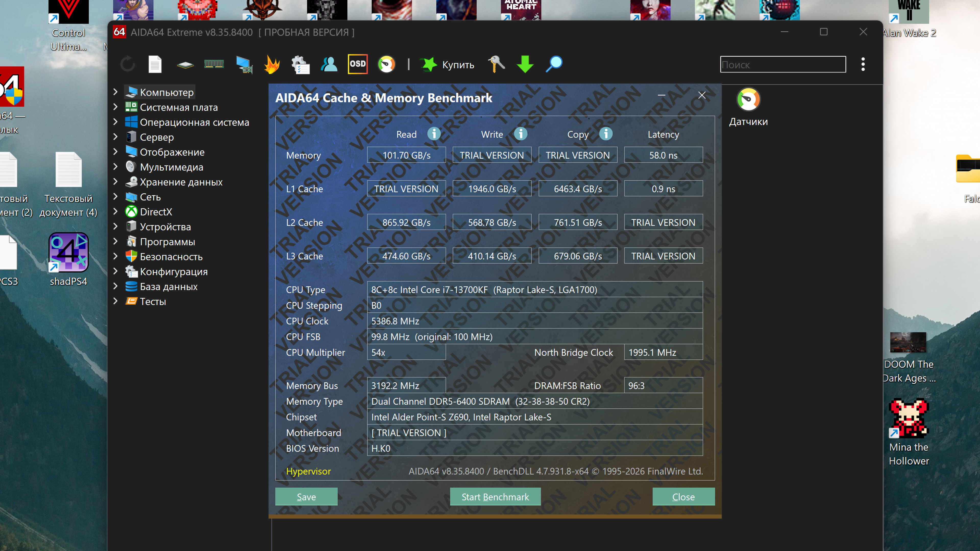Click the green download arrow icon
The image size is (980, 551).
[525, 64]
